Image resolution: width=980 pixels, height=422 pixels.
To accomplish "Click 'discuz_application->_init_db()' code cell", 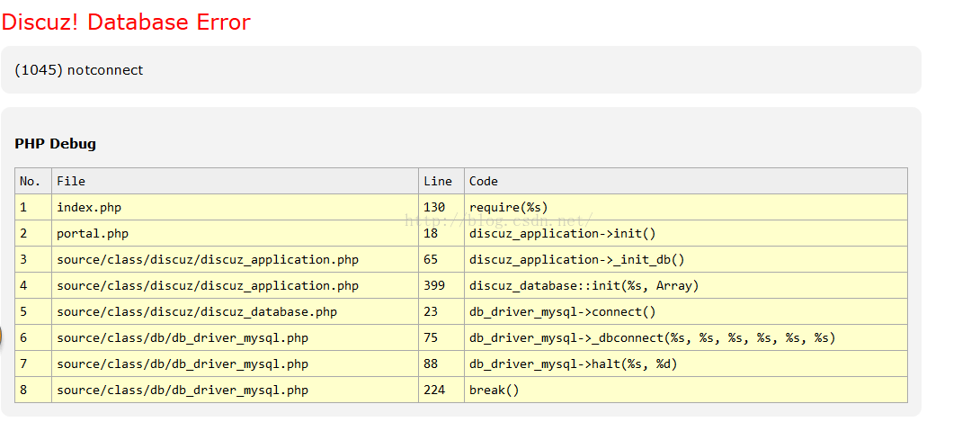I will 686,259.
